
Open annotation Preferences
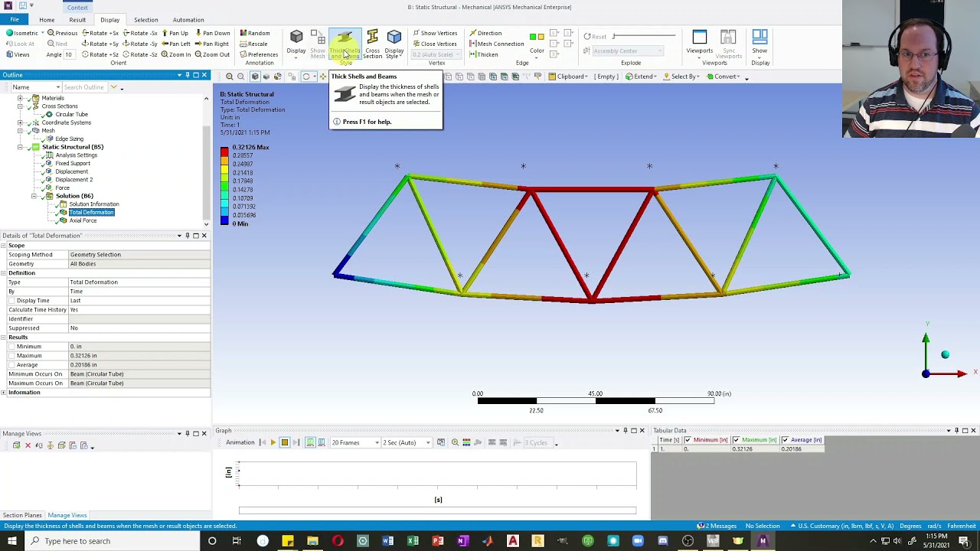point(258,54)
